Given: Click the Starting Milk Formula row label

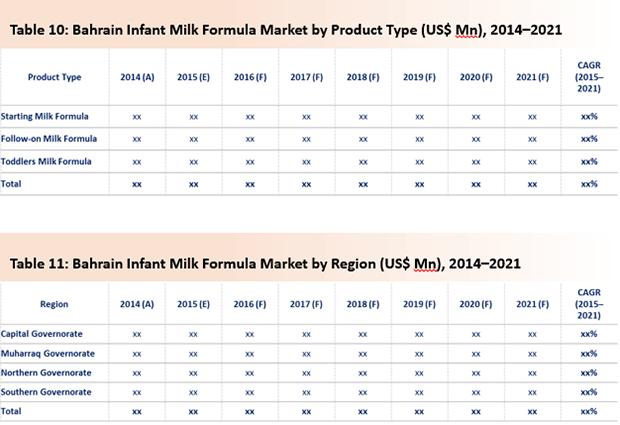Looking at the screenshot, I should click(44, 116).
